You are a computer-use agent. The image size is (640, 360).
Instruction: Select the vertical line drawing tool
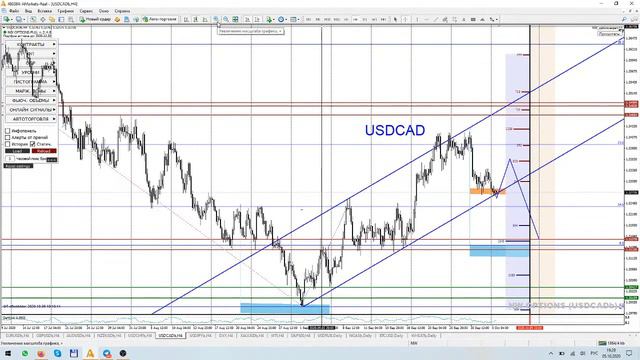click(417, 19)
